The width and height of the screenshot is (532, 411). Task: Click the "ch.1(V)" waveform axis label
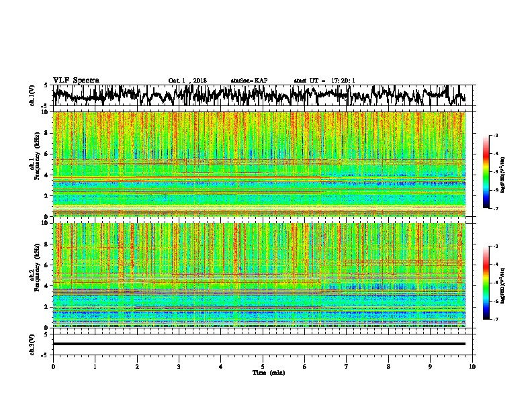(x=32, y=95)
